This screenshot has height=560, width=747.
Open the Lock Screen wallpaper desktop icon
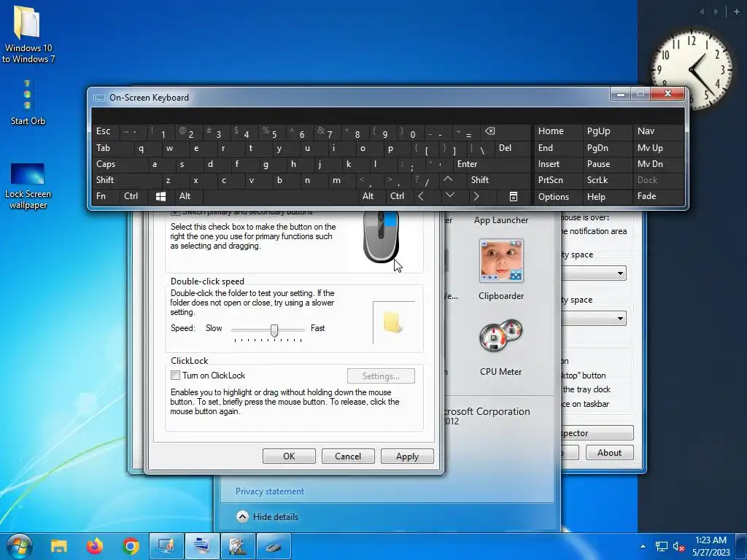pos(28,186)
